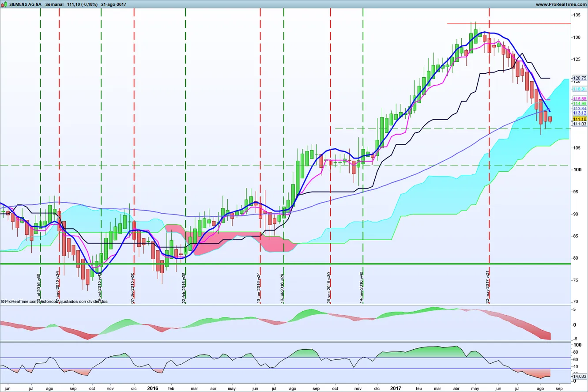Image resolution: width=588 pixels, height=392 pixels.
Task: Click the SIEMENS AG NA chart title
Action: (25, 4)
